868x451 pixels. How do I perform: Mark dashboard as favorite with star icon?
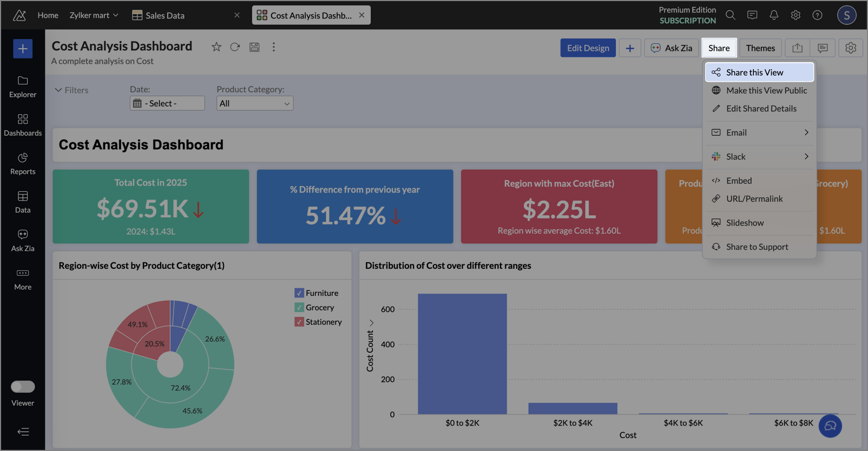[x=216, y=47]
